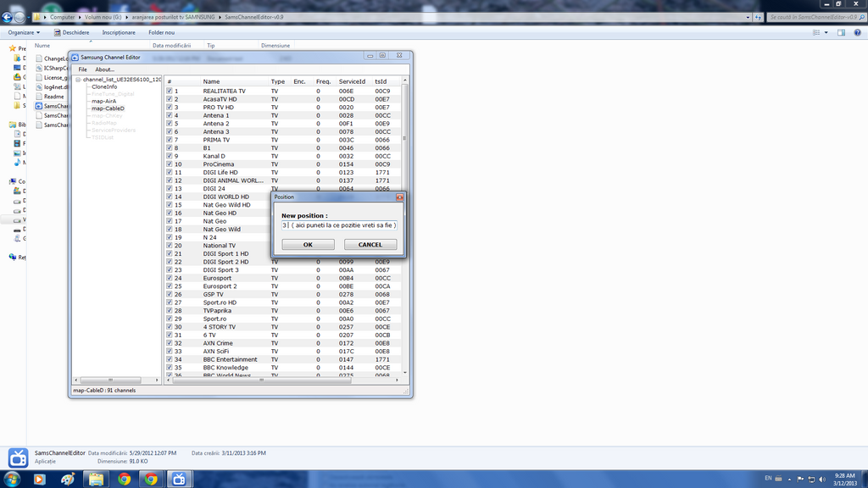
Task: Select the DIGI Life HD channel row
Action: point(283,172)
